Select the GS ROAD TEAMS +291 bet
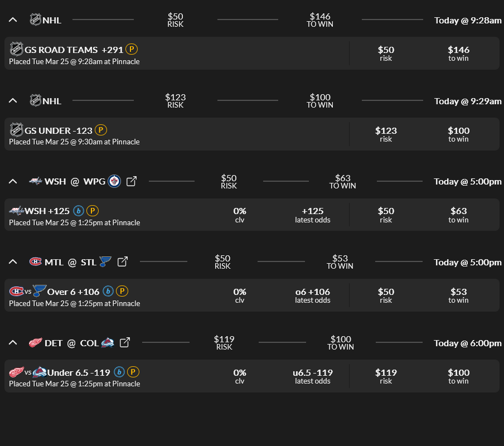 click(61, 50)
